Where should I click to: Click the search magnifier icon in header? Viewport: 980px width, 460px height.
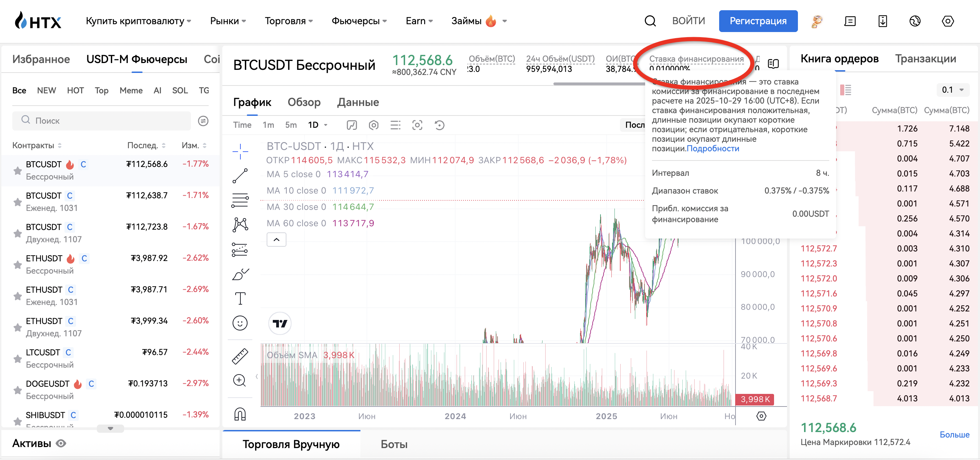(x=650, y=21)
